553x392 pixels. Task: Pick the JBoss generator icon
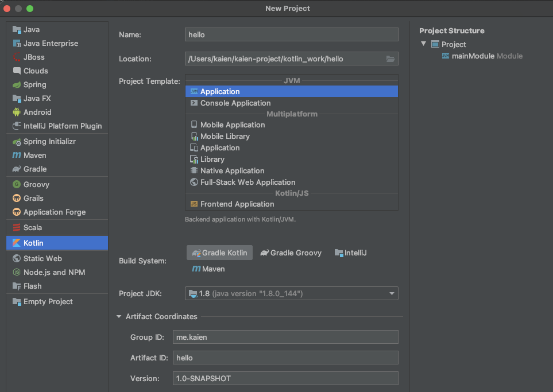point(17,57)
